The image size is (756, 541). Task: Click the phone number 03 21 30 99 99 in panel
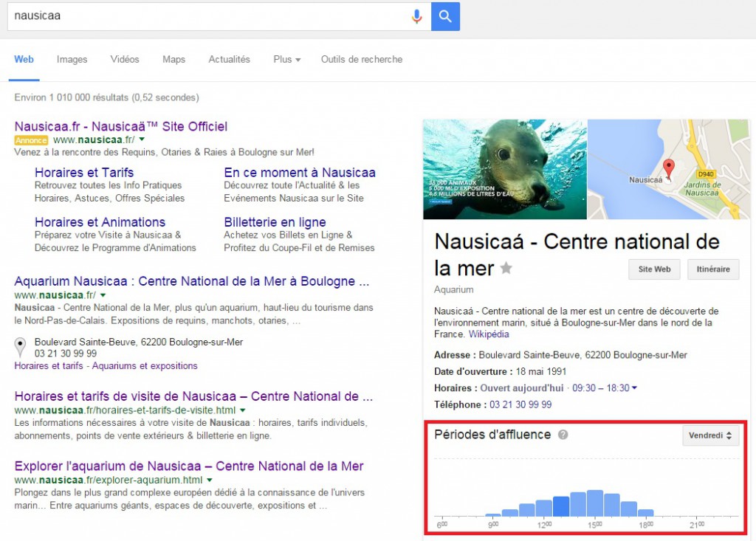click(x=520, y=404)
